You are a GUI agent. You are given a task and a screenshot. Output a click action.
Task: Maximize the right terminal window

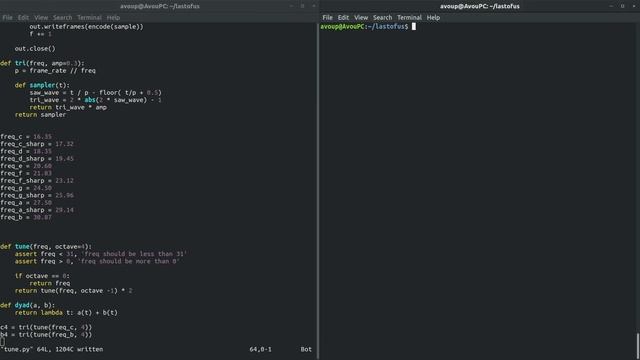tap(622, 6)
